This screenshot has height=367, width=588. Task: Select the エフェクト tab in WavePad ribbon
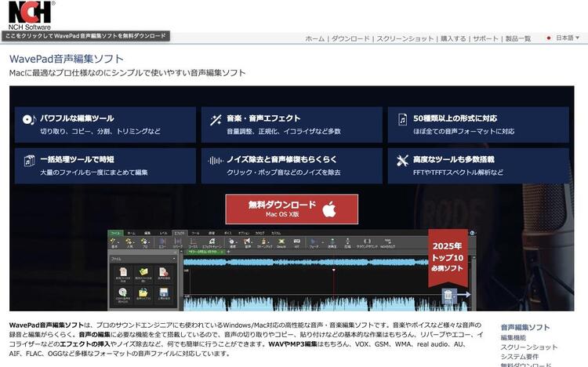click(180, 233)
